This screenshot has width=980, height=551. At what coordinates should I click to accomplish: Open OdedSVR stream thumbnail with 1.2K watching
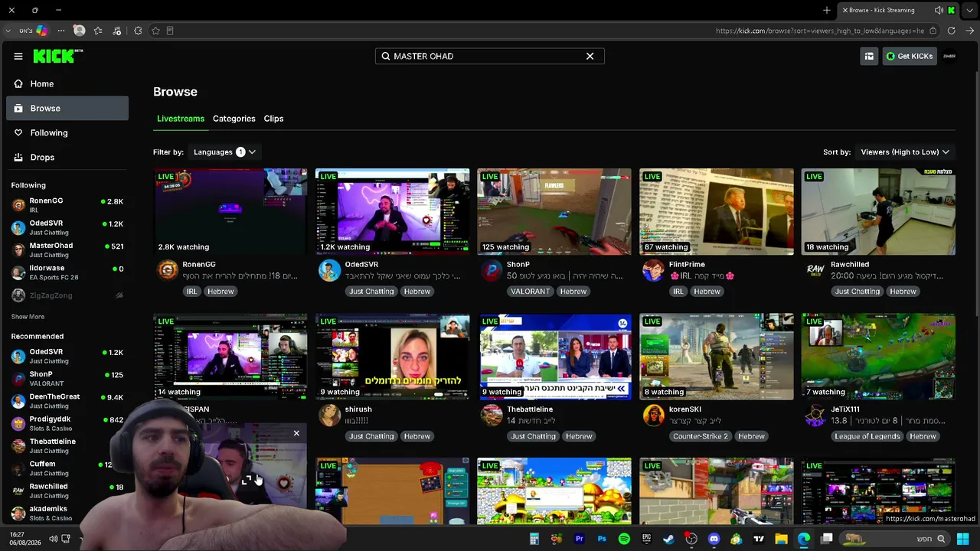pyautogui.click(x=393, y=211)
